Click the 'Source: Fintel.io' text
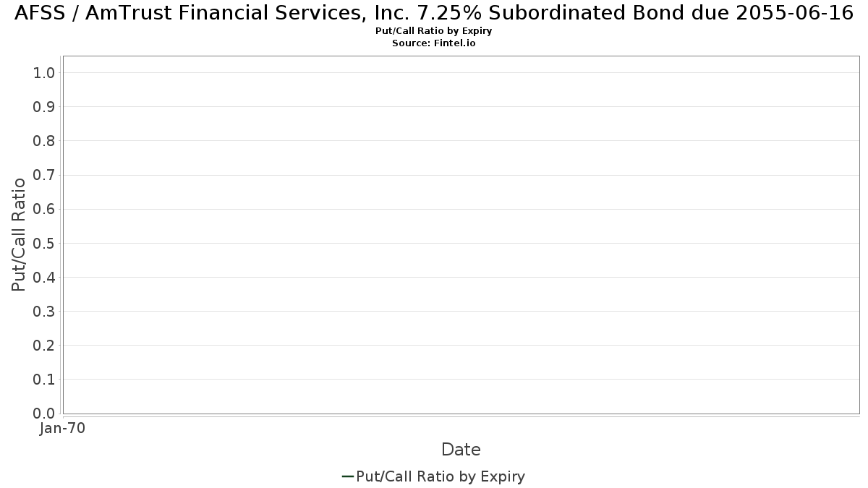Screen dimensions: 868x488 coord(434,43)
